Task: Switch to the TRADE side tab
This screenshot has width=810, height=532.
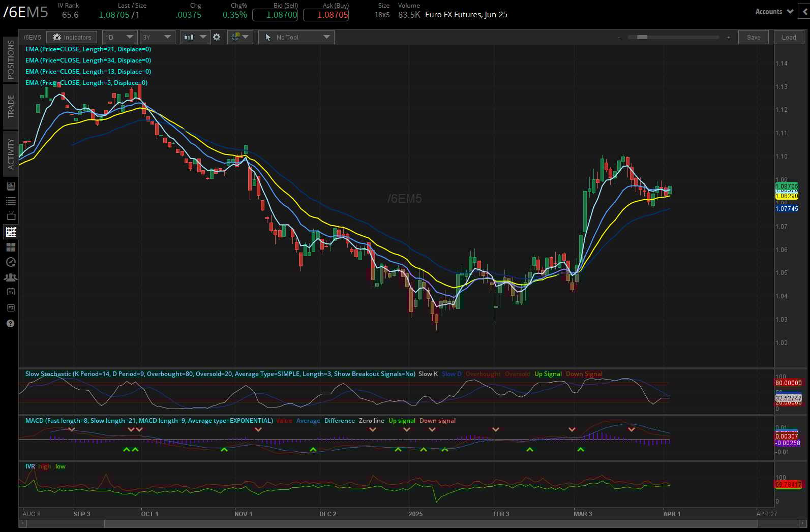Action: (x=11, y=107)
